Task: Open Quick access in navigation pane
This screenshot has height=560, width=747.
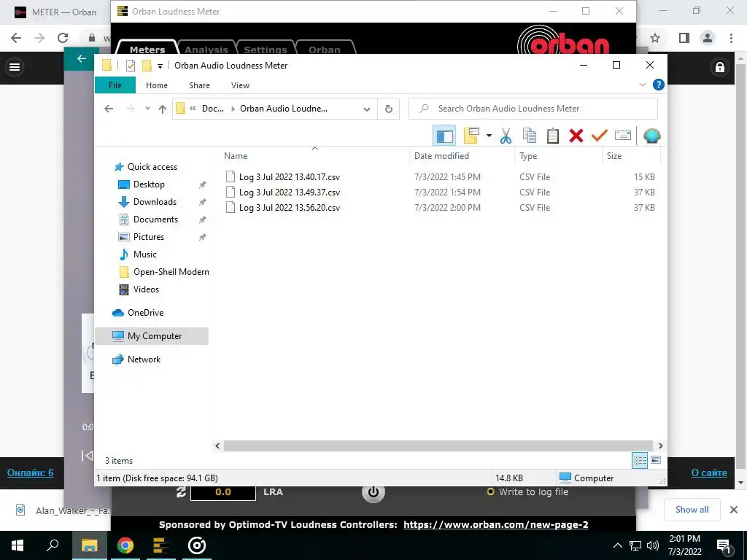Action: tap(152, 167)
